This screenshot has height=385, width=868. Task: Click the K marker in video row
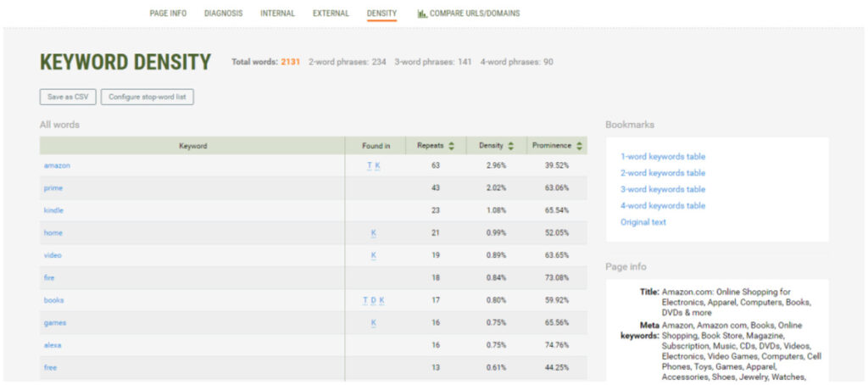tap(374, 255)
